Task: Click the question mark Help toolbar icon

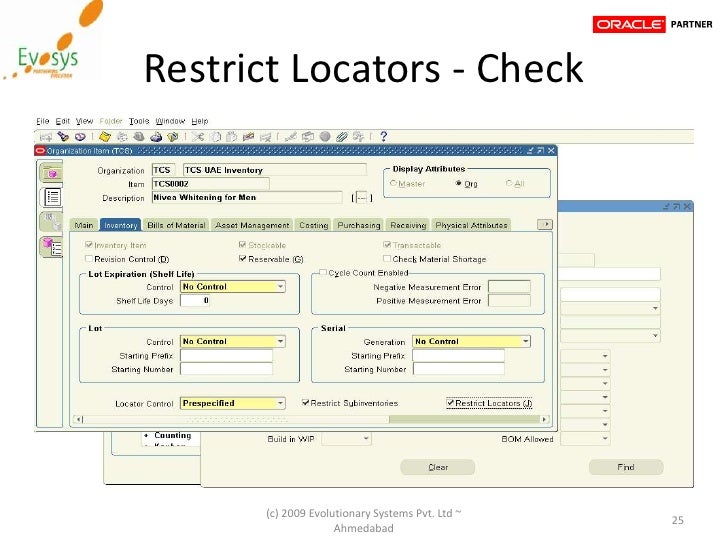Action: tap(384, 136)
